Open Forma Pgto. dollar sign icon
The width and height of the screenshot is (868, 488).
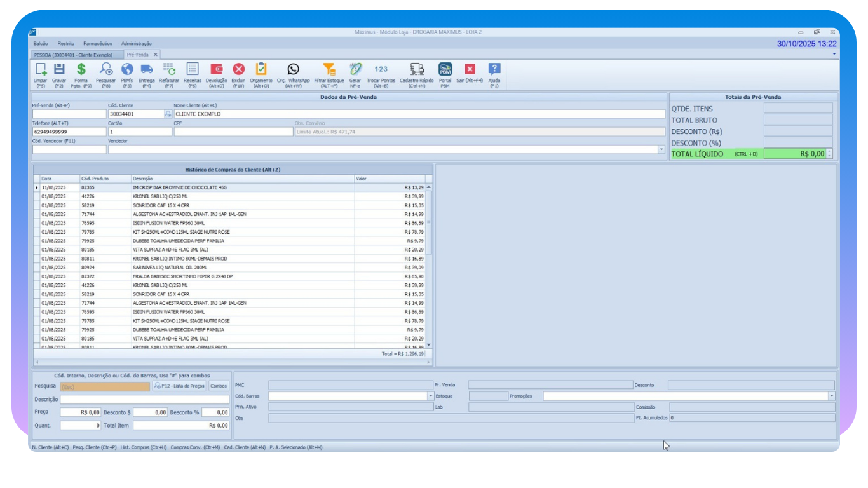pyautogui.click(x=81, y=69)
